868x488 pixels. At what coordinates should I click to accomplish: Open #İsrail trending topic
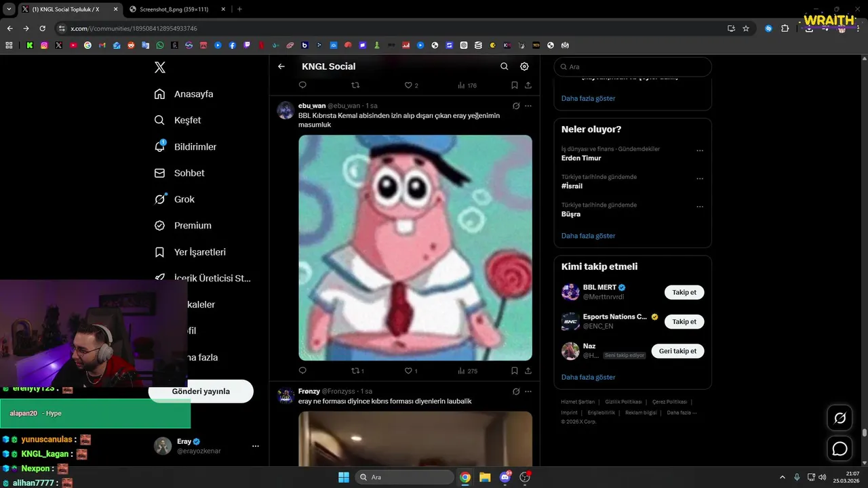pos(572,186)
